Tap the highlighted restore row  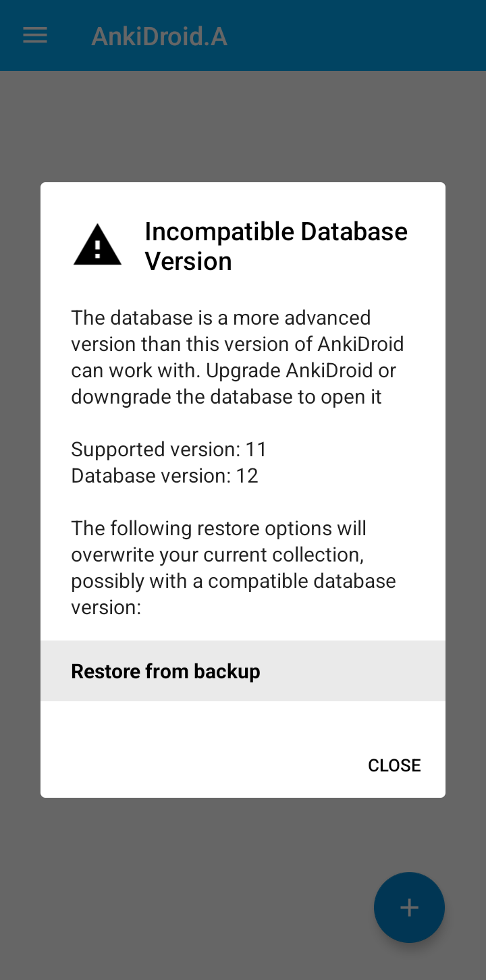pos(243,671)
